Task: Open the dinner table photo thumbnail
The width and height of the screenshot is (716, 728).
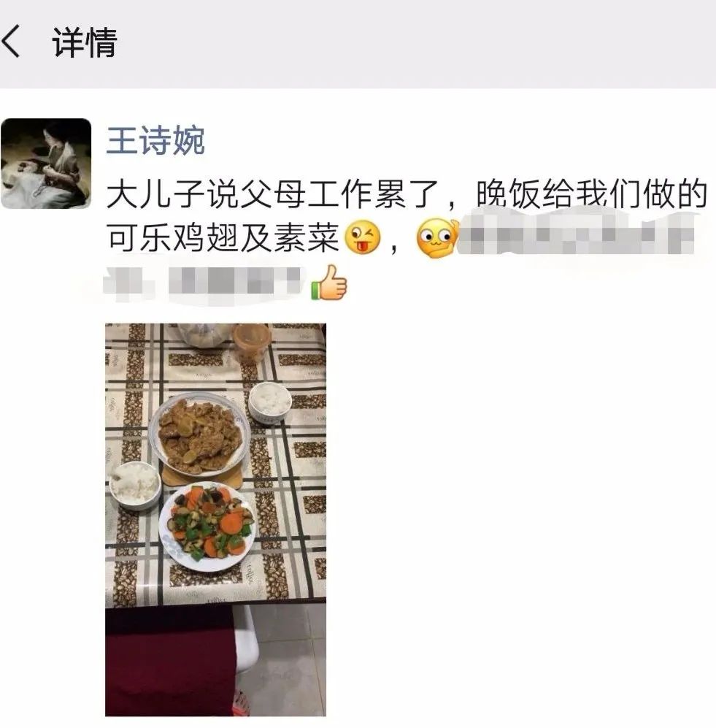Action: (216, 520)
